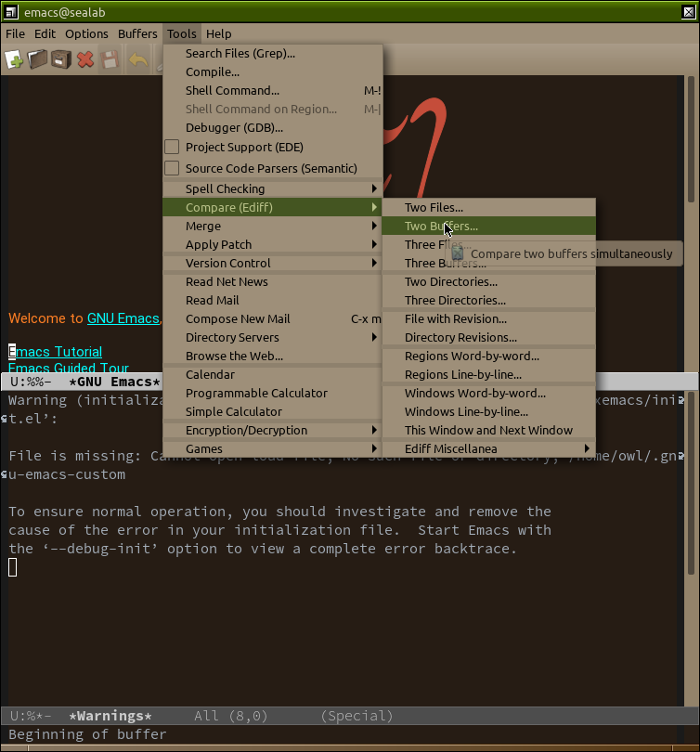The image size is (700, 752).
Task: Choose Regions Word-by-word...
Action: click(488, 356)
